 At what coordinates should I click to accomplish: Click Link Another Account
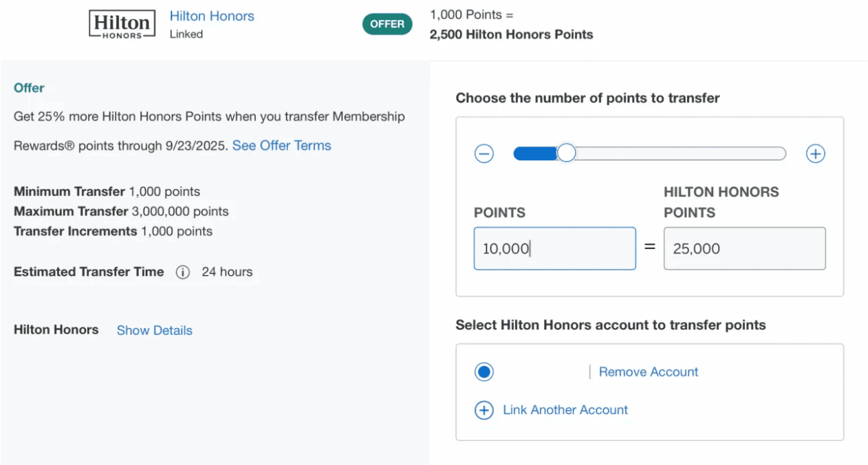pyautogui.click(x=565, y=409)
